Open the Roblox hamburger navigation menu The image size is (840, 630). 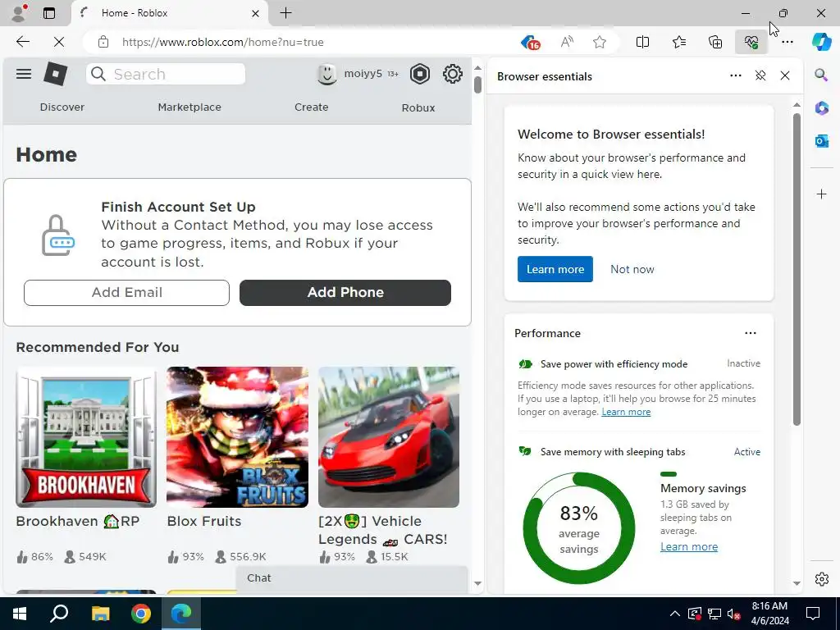tap(24, 74)
